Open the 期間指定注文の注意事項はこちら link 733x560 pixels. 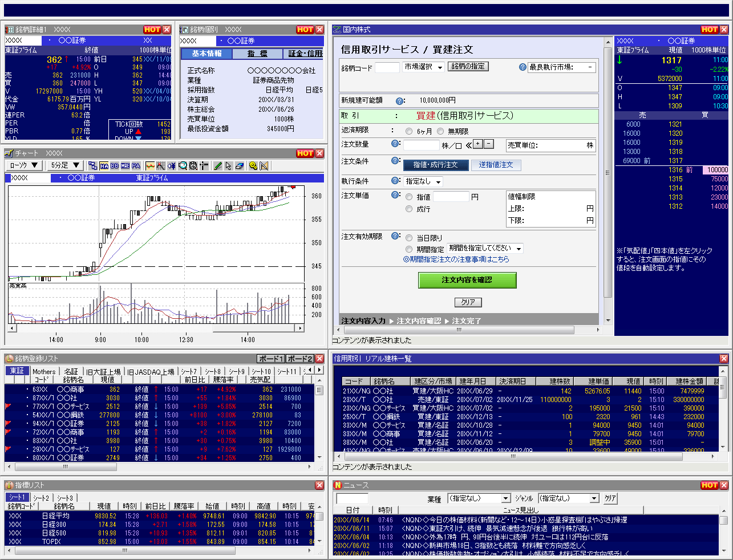click(456, 259)
